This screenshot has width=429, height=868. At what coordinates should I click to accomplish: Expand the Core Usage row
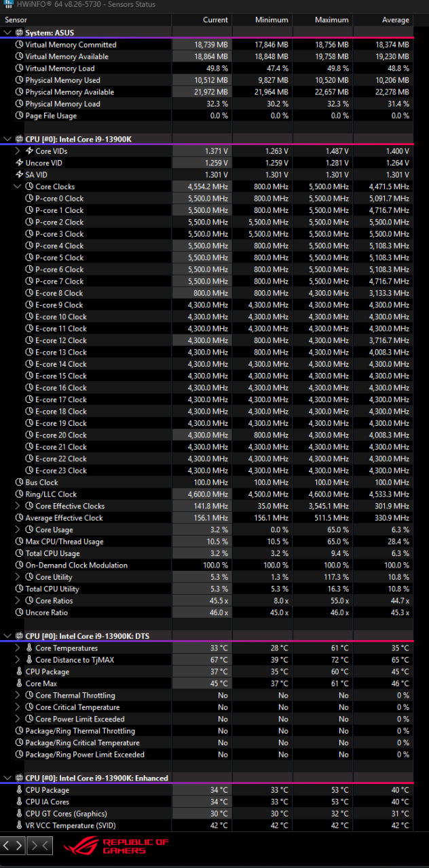18,530
